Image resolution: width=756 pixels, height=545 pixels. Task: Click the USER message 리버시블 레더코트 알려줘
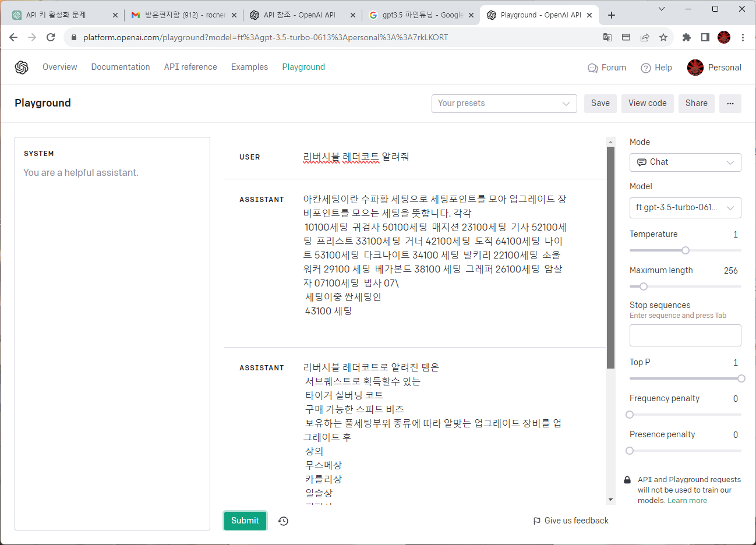(356, 157)
